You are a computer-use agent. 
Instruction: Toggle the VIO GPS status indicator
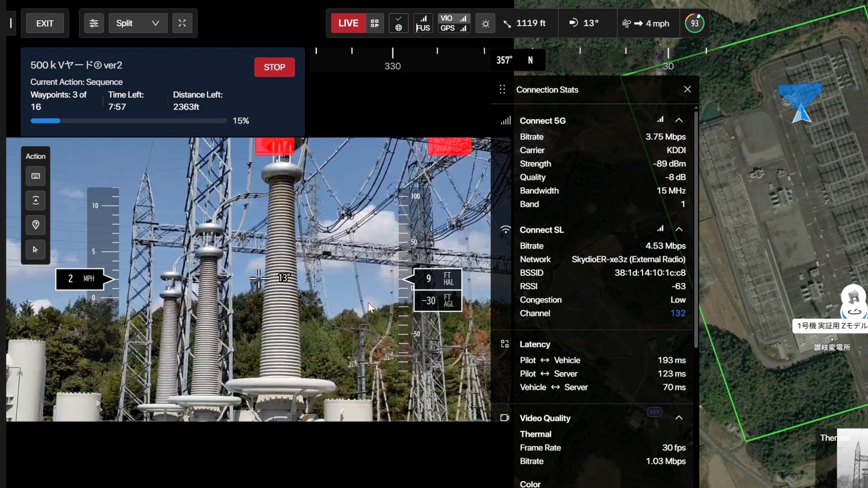click(454, 23)
